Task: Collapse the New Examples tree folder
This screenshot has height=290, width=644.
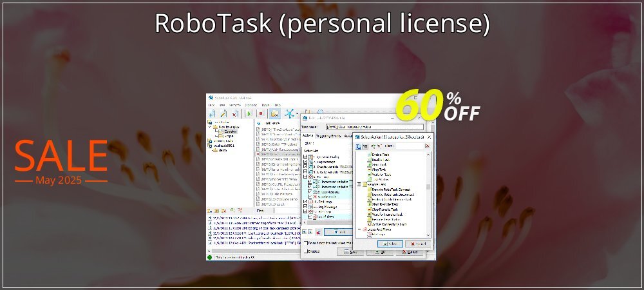Action: coord(210,127)
